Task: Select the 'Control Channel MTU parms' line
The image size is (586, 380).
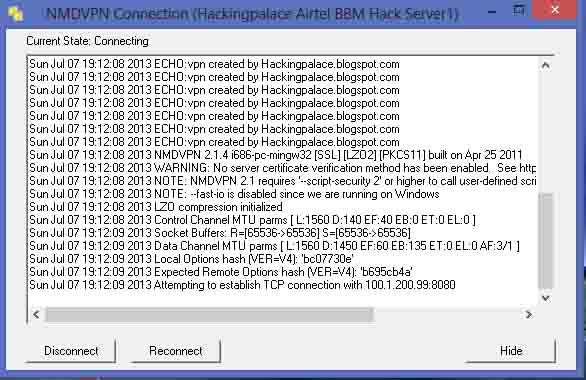Action: (x=253, y=220)
